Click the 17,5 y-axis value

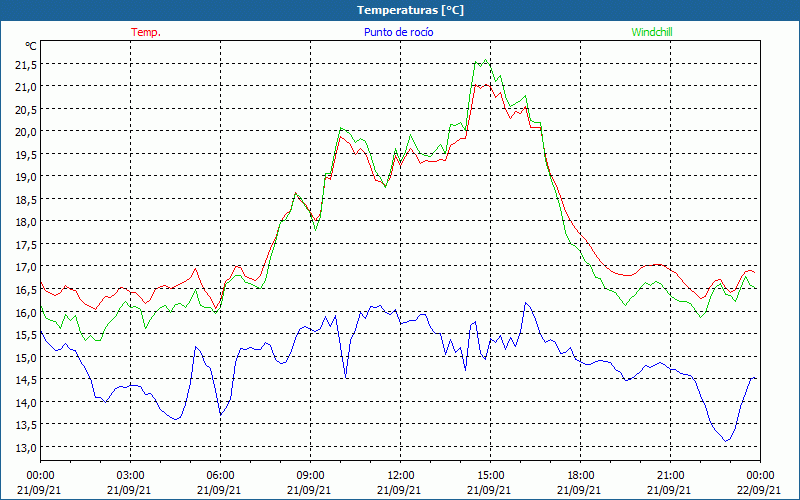(26, 244)
